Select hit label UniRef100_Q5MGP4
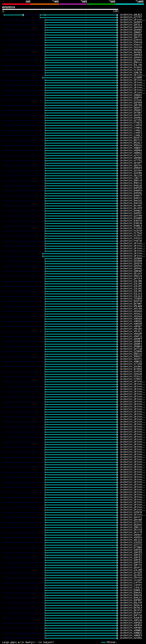This screenshot has height=644, width=146. 131,168
